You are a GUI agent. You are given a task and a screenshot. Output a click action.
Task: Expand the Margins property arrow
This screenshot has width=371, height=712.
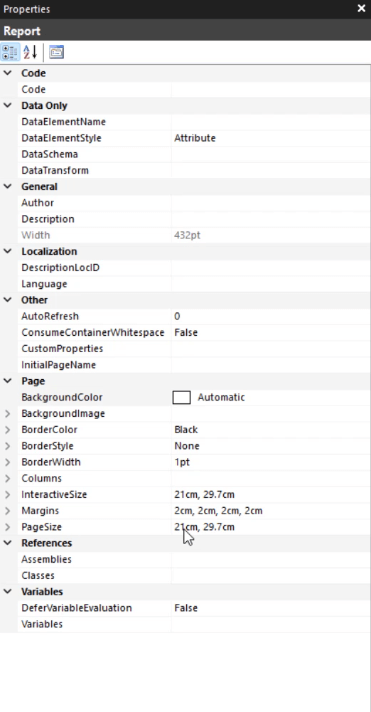[8, 511]
